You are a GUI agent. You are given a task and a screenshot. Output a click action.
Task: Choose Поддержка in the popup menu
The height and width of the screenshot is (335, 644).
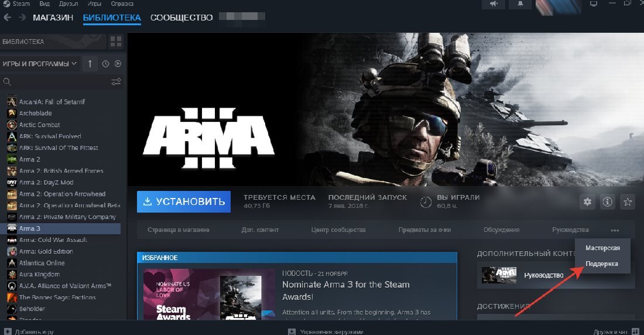pos(602,264)
